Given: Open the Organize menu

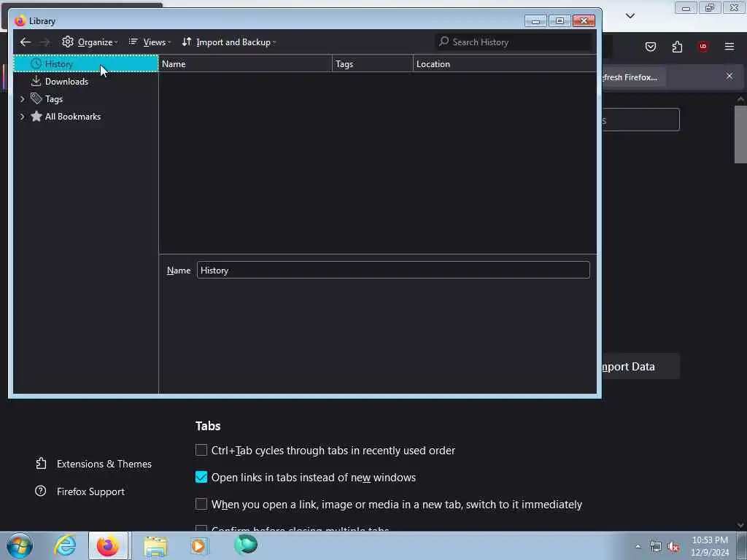Looking at the screenshot, I should (x=90, y=42).
